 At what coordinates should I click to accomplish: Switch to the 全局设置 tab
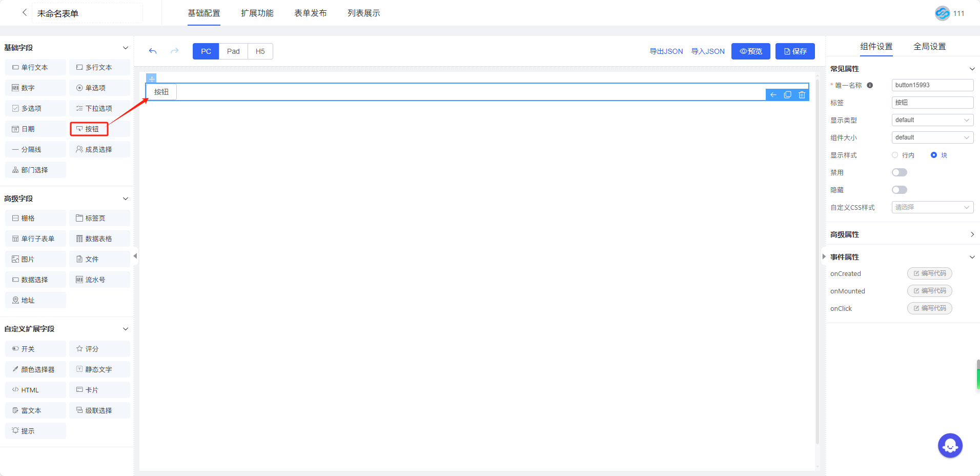coord(929,47)
